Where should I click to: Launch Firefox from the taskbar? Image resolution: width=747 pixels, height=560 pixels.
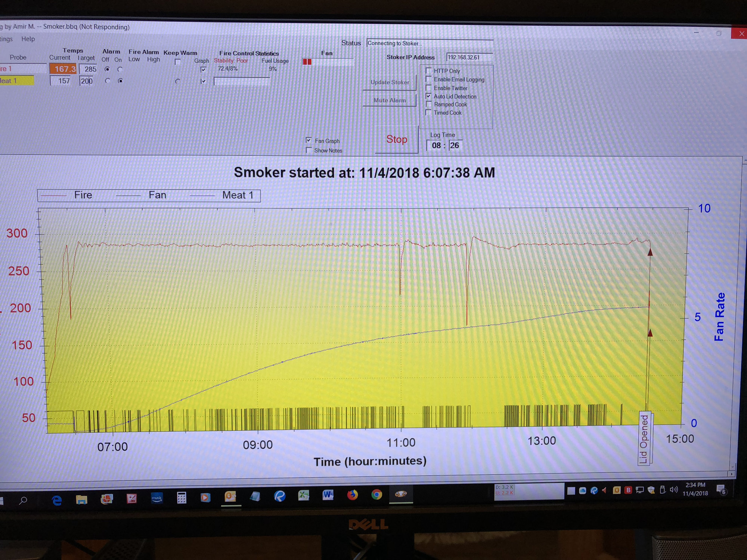point(352,495)
